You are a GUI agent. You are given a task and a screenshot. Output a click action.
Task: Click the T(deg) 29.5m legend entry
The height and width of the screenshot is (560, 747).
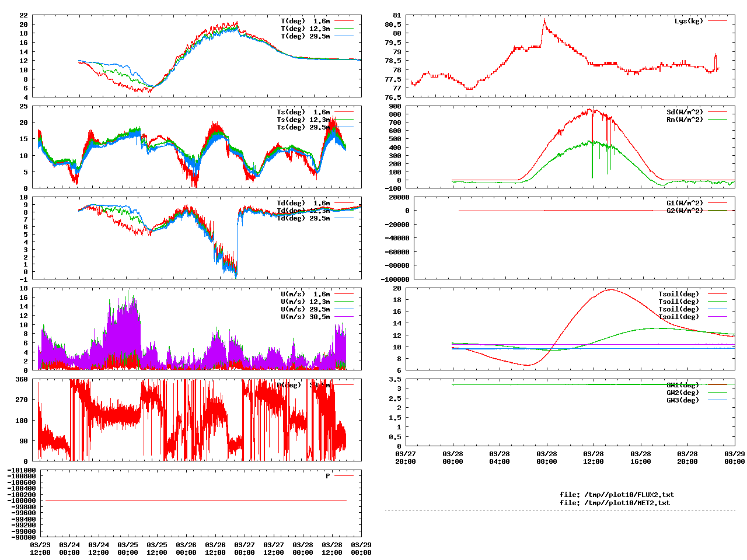[x=305, y=36]
